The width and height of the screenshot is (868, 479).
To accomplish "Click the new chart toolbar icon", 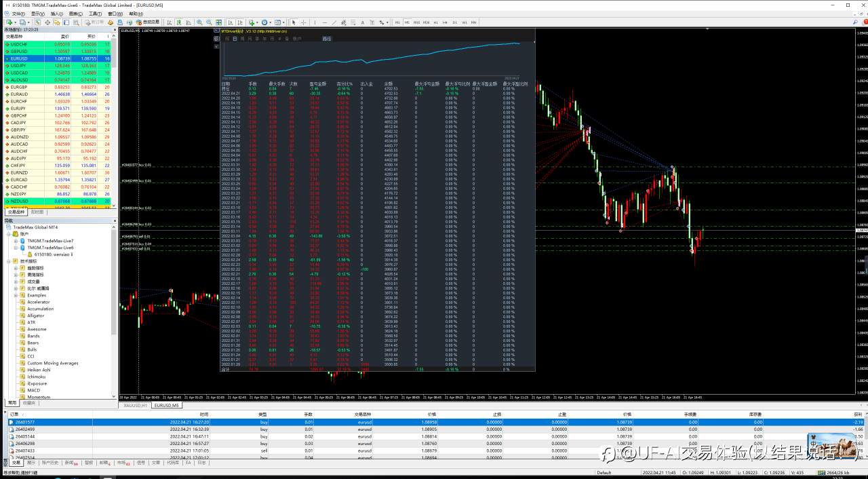I will click(x=9, y=22).
